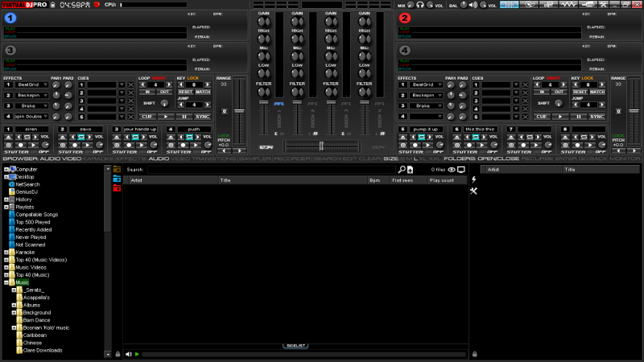The image size is (644, 362).
Task: Open settings wrench icon in top bar
Action: pyautogui.click(x=603, y=5)
